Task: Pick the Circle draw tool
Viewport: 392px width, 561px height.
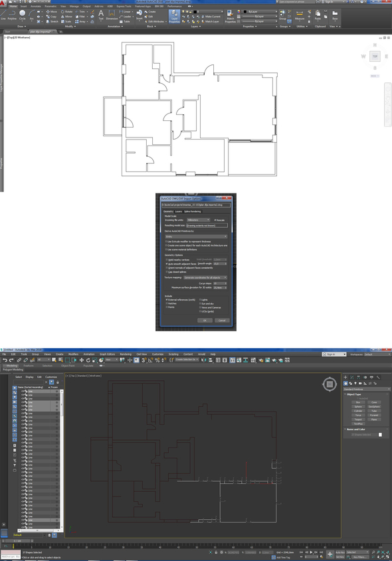Action: (x=22, y=15)
